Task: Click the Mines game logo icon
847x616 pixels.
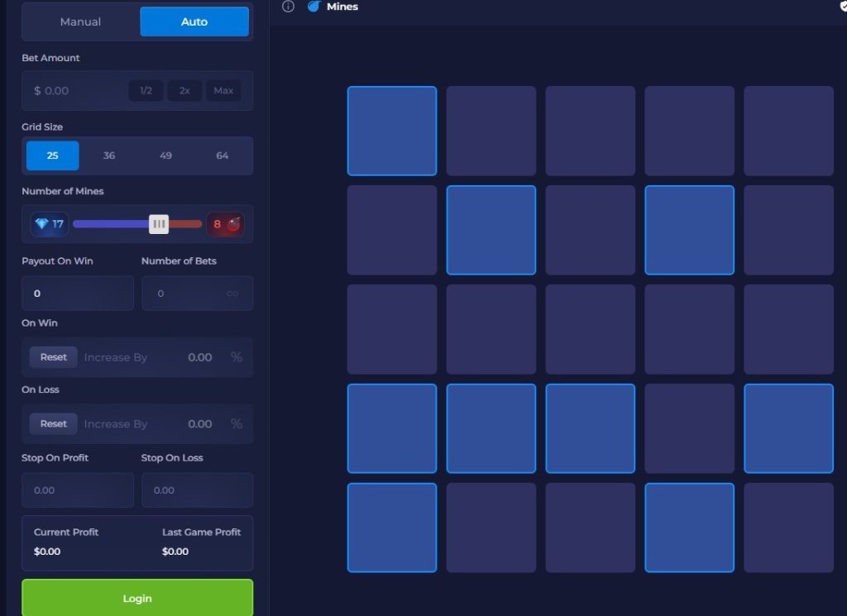Action: coord(313,7)
